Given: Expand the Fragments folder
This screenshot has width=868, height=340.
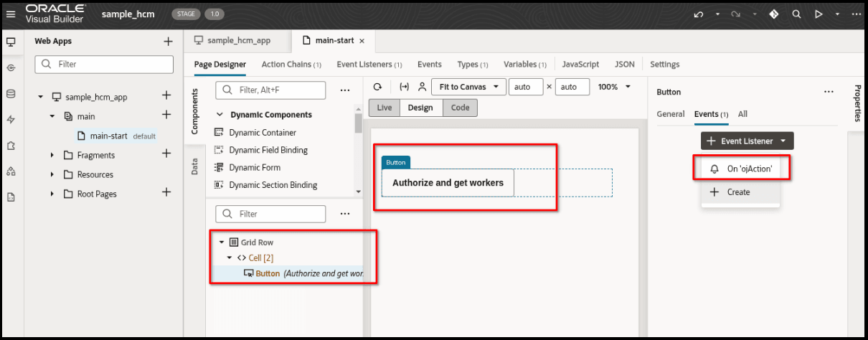Looking at the screenshot, I should (x=52, y=155).
